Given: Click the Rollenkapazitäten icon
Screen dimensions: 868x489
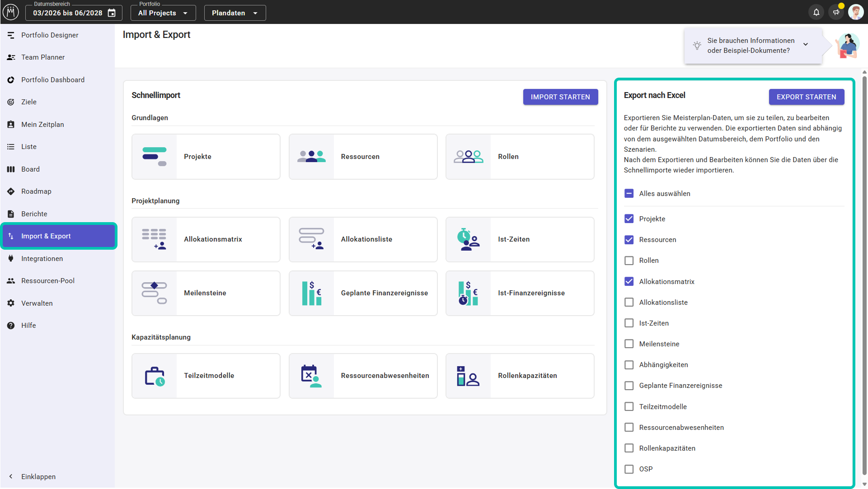Looking at the screenshot, I should tap(468, 376).
